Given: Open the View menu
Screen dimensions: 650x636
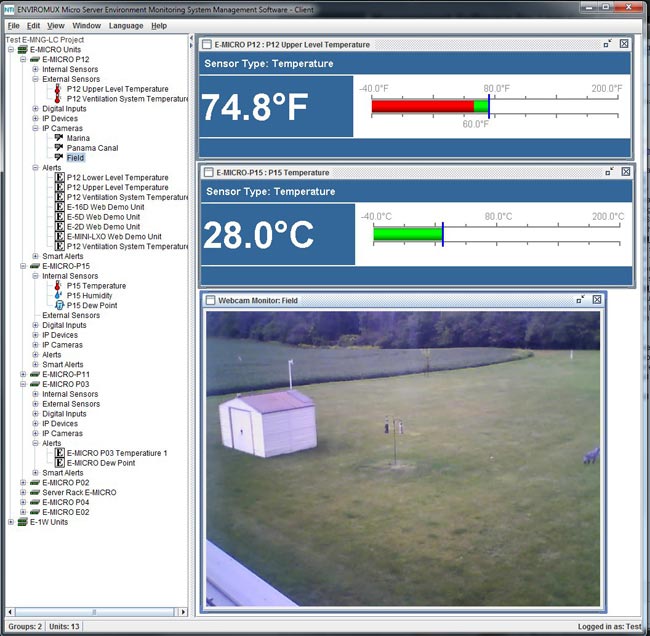Looking at the screenshot, I should (56, 26).
